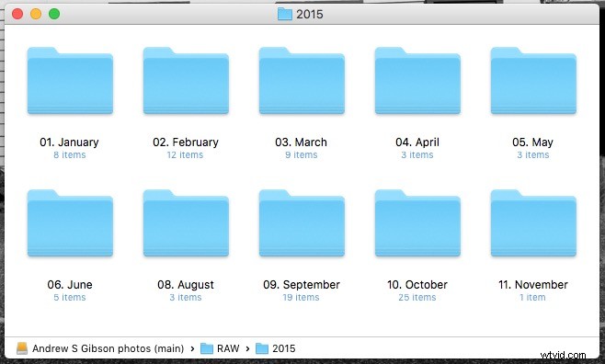Click the '08. August' folder name
The width and height of the screenshot is (605, 364).
click(x=186, y=285)
